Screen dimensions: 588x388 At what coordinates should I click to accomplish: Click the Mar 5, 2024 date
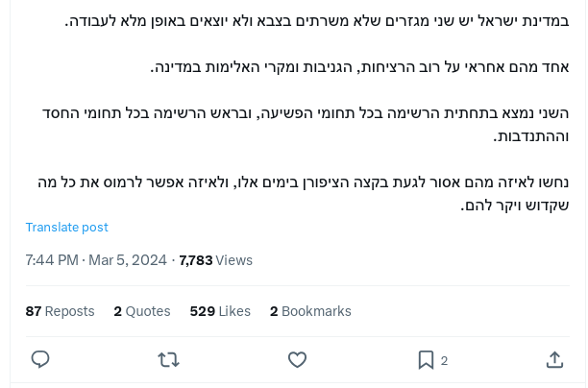point(128,260)
